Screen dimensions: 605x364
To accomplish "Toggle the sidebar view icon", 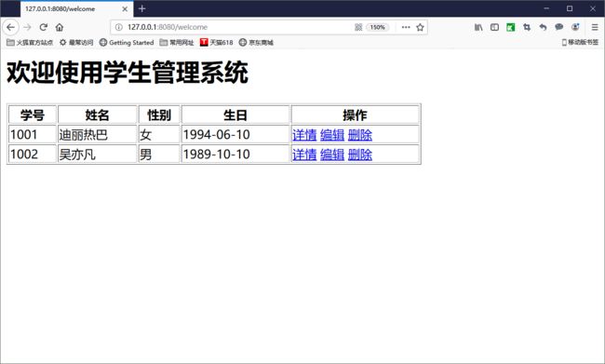I will tap(494, 27).
